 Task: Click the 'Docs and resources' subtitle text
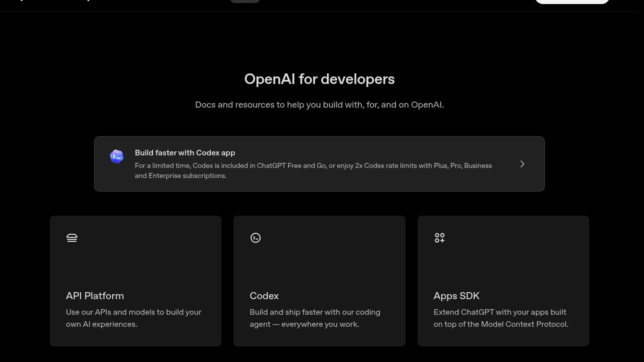click(x=319, y=105)
